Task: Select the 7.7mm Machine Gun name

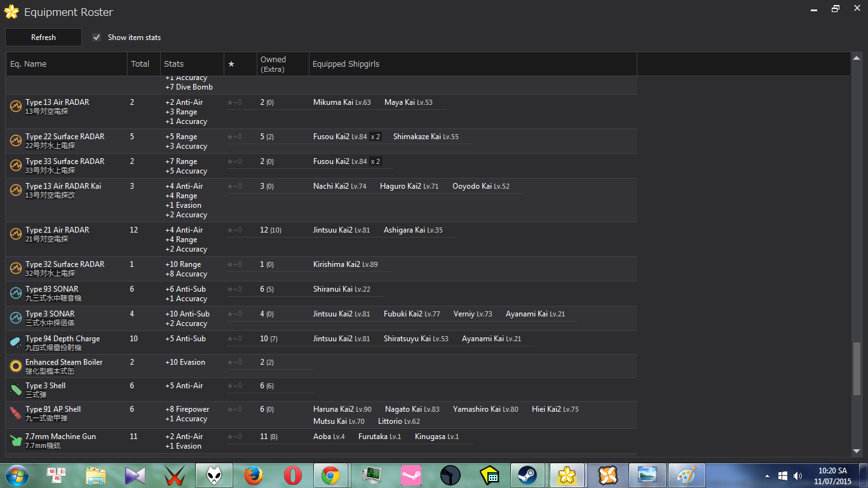Action: click(x=61, y=437)
